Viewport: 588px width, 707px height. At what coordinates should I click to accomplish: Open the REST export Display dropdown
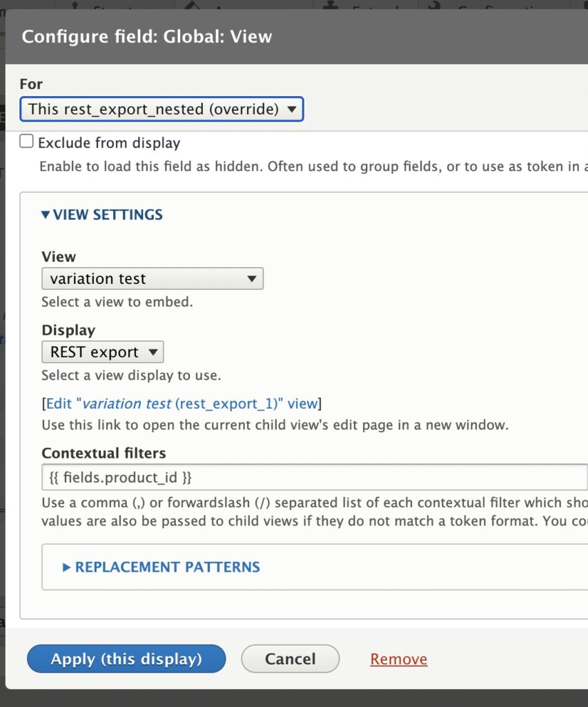102,351
